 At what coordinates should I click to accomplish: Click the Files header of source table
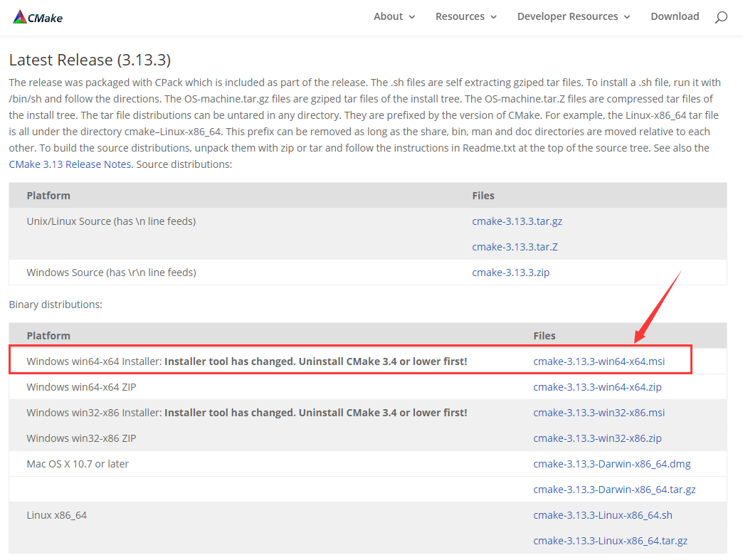[x=483, y=196]
